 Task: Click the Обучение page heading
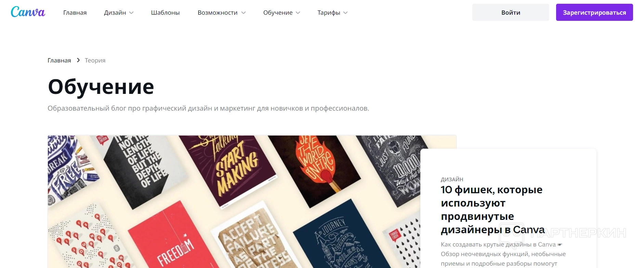101,86
